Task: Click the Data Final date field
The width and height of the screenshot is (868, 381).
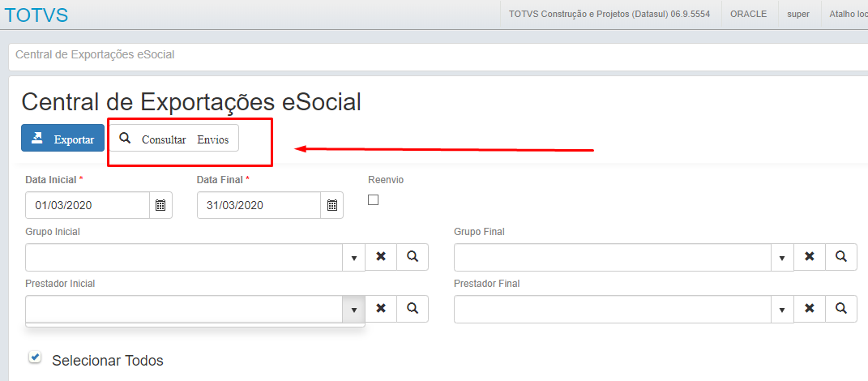Action: [x=259, y=205]
